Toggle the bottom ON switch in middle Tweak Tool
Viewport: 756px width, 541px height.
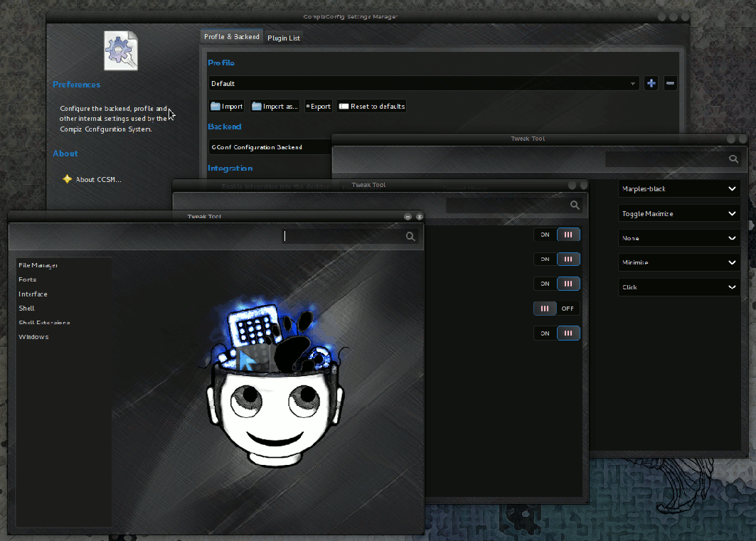557,333
